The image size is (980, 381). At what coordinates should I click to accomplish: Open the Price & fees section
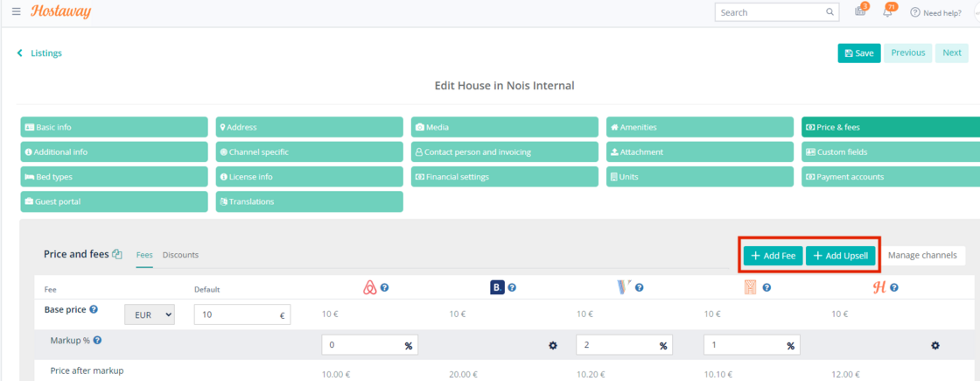891,127
